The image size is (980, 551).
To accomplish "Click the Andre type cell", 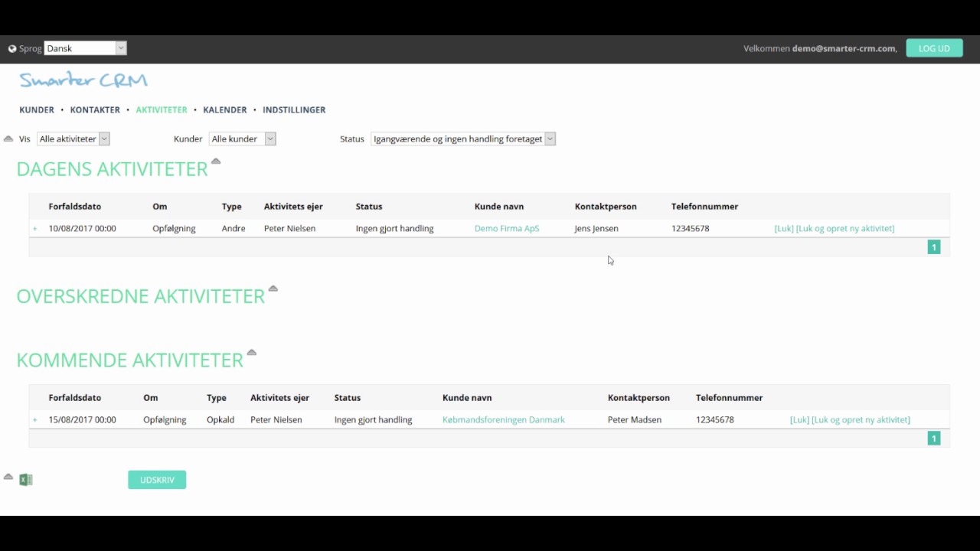I will tap(234, 228).
